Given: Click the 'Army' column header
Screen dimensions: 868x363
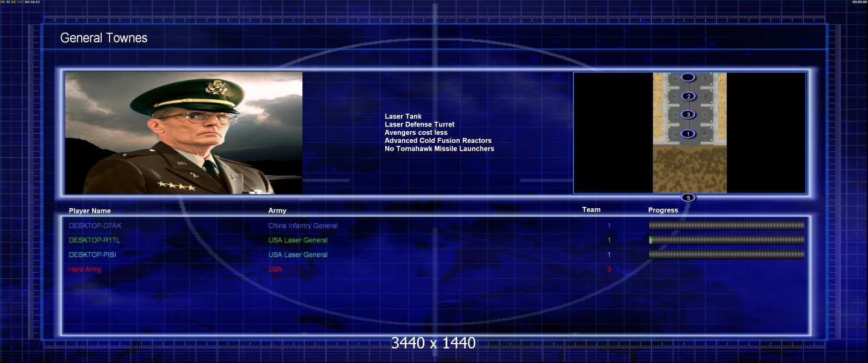Looking at the screenshot, I should coord(277,211).
